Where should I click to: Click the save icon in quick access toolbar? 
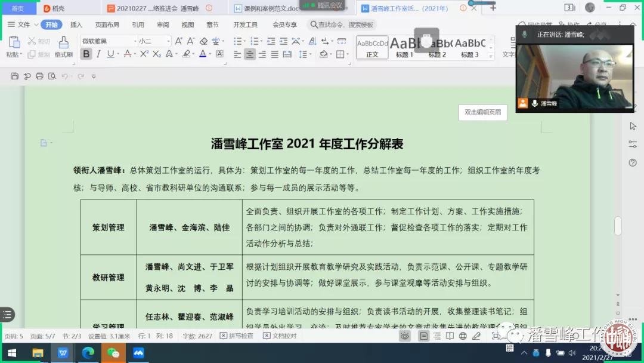pos(15,76)
